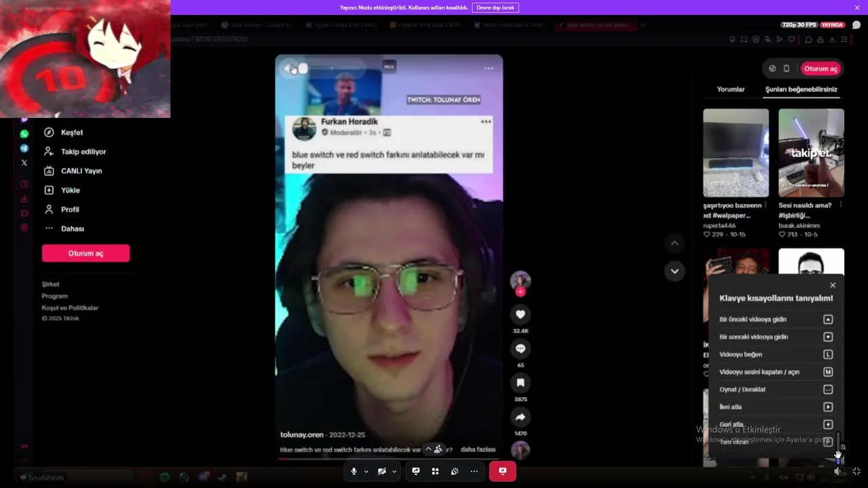868x488 pixels.
Task: Expand the Program footer section
Action: click(55, 296)
